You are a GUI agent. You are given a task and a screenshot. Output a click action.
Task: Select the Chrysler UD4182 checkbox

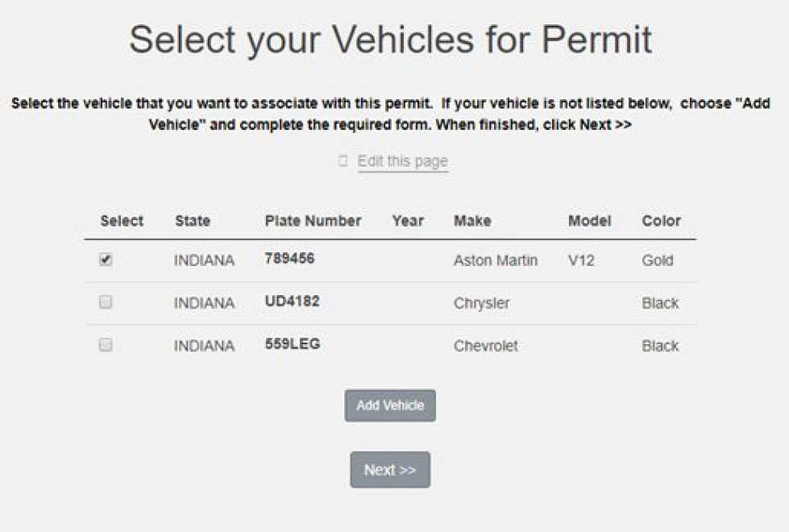click(106, 302)
